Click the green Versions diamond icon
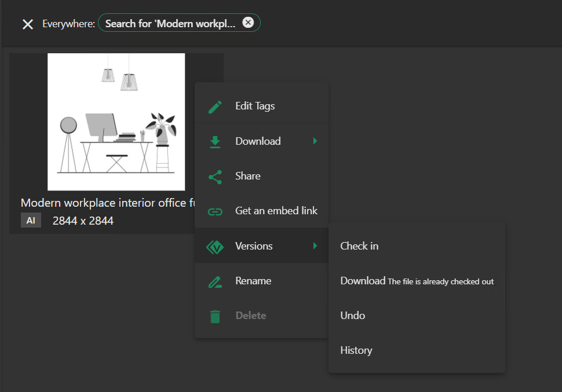Screen dimensions: 562x392 click(215, 247)
